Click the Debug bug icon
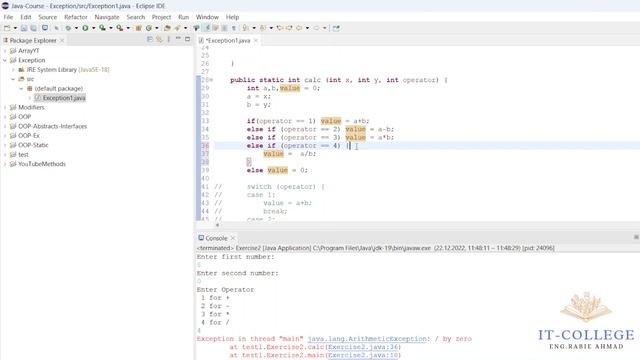 tap(68, 28)
